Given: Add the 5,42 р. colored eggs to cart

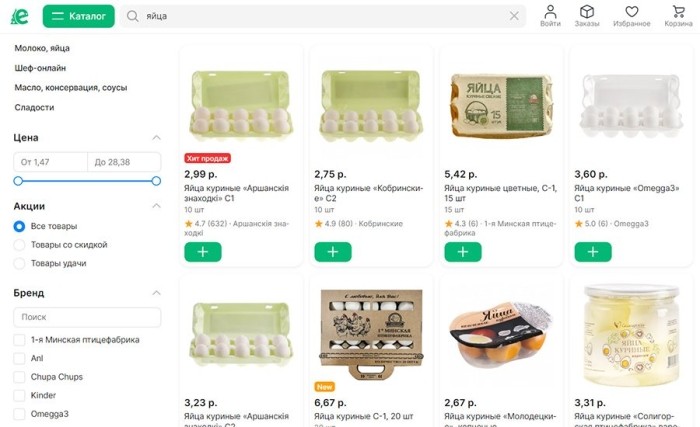Looking at the screenshot, I should point(462,251).
